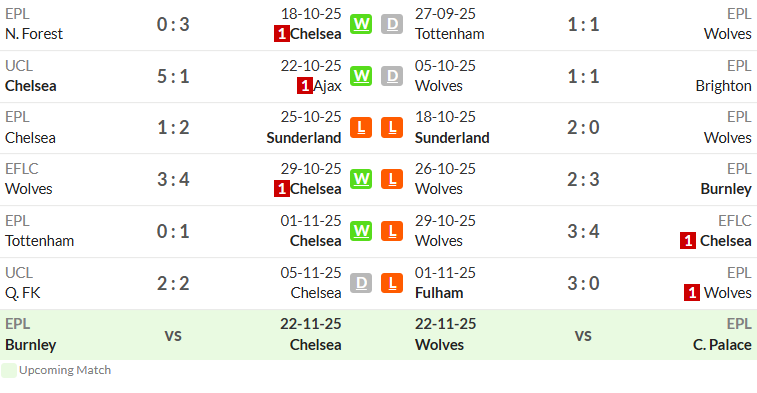Open the C. Palace team link
Viewport: 757px width, 393px height.
pyautogui.click(x=722, y=345)
